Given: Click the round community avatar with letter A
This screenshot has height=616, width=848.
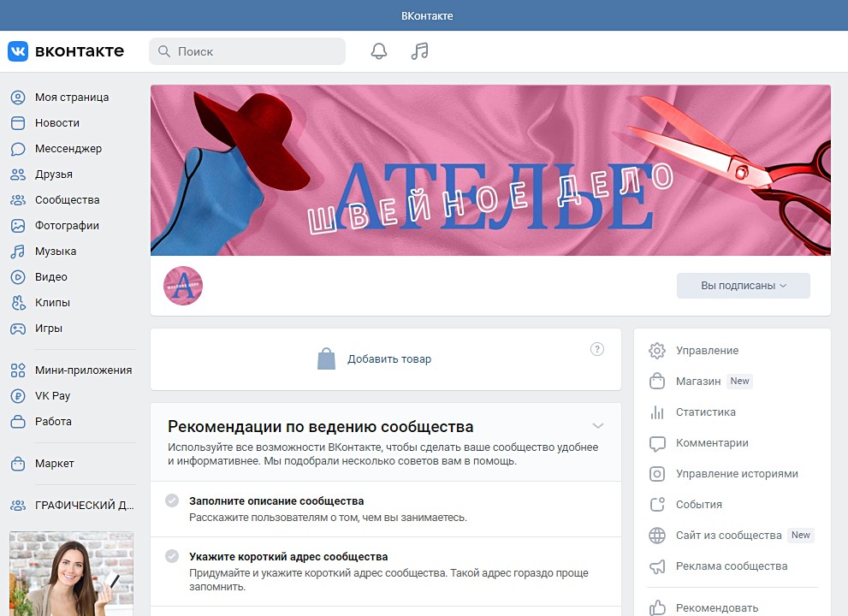Looking at the screenshot, I should [x=183, y=286].
